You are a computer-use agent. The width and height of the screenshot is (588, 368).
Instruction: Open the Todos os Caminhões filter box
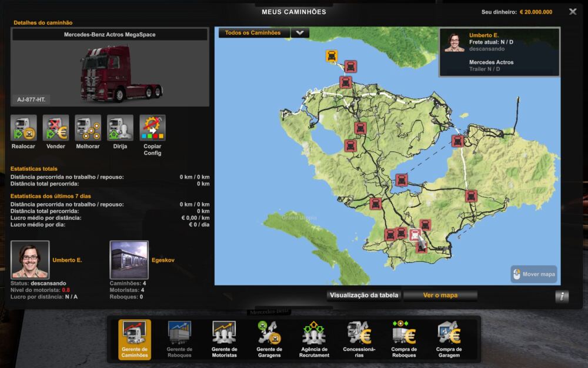(x=254, y=32)
